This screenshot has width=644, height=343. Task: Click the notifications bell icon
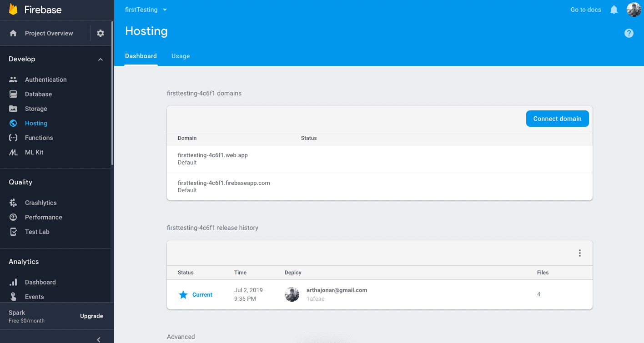click(x=614, y=10)
